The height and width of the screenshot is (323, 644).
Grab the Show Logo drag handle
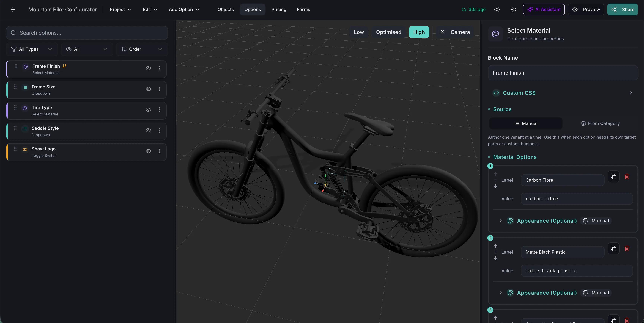pos(15,149)
